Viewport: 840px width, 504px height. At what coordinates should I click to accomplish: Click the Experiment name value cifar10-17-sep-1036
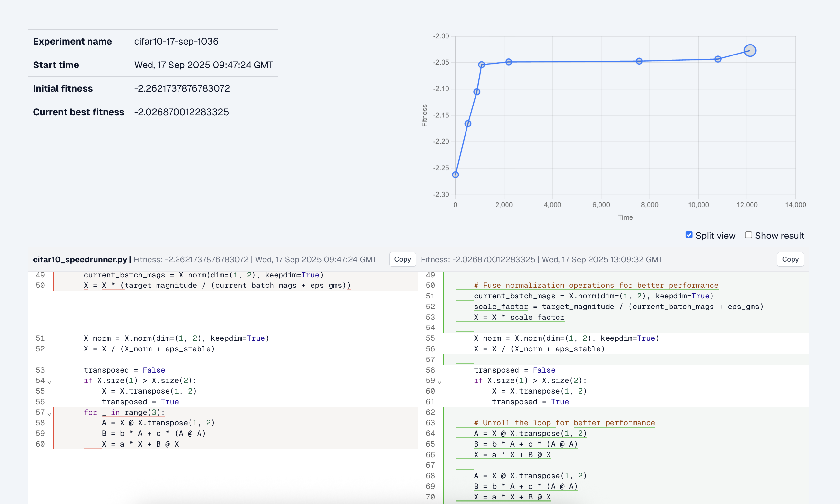click(x=176, y=41)
